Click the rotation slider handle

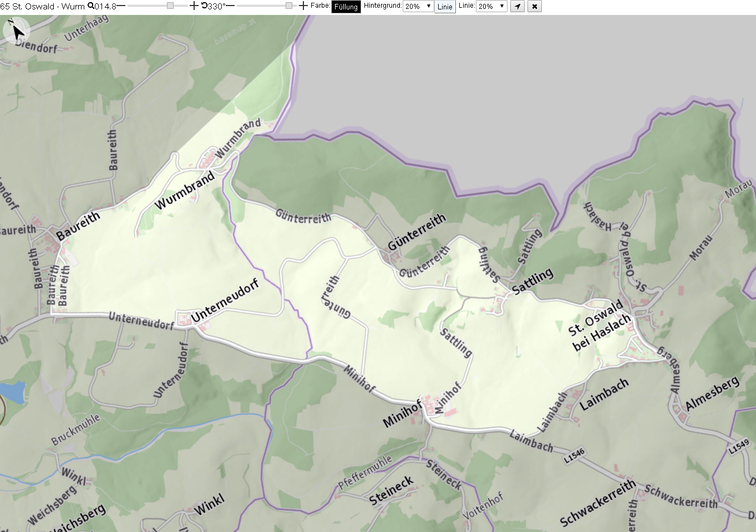tap(289, 6)
